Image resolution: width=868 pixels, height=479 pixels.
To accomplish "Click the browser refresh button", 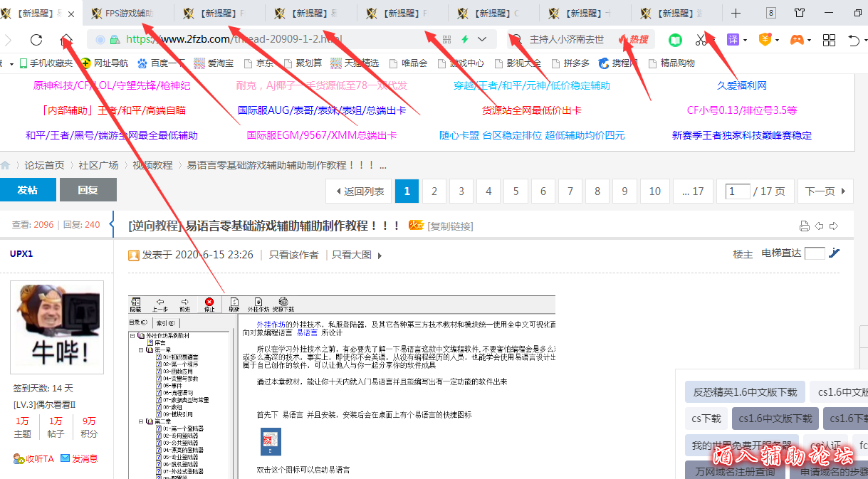I will click(36, 40).
